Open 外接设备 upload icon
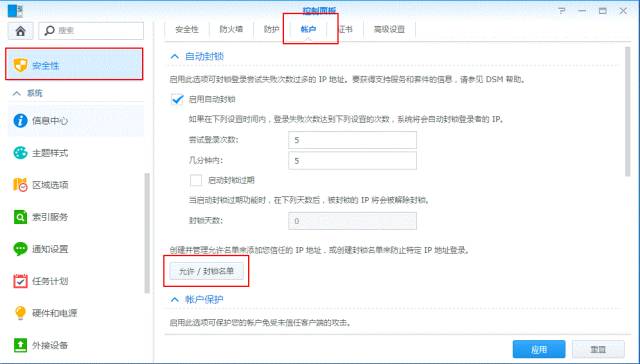Image resolution: width=640 pixels, height=364 pixels. coord(20,345)
